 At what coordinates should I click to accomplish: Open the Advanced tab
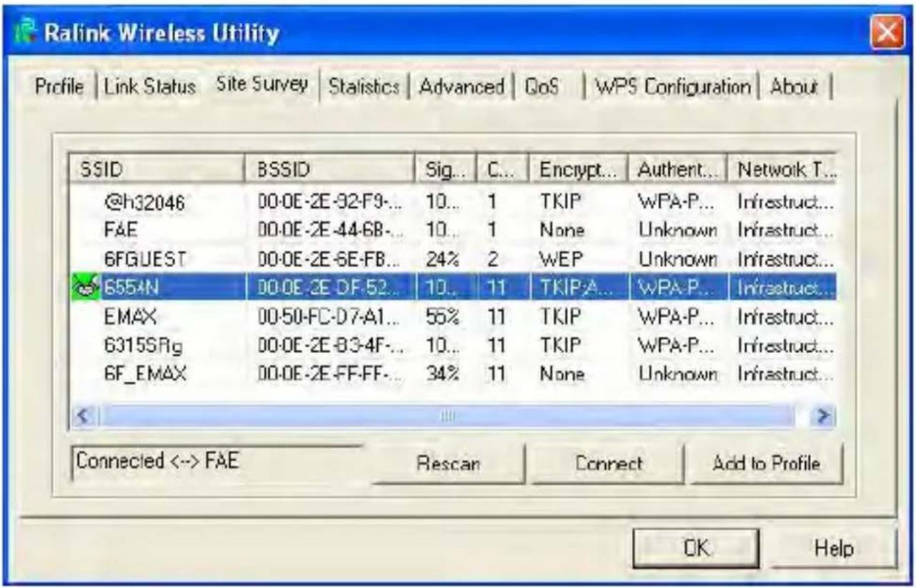[462, 87]
